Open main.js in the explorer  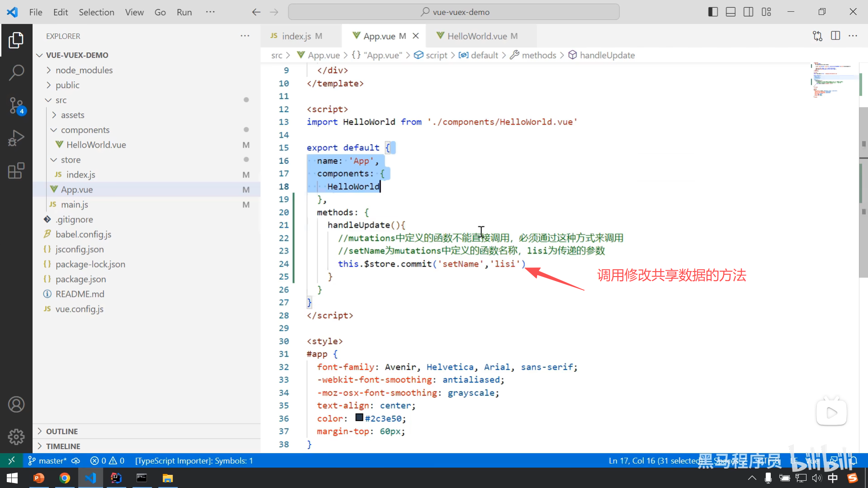75,204
